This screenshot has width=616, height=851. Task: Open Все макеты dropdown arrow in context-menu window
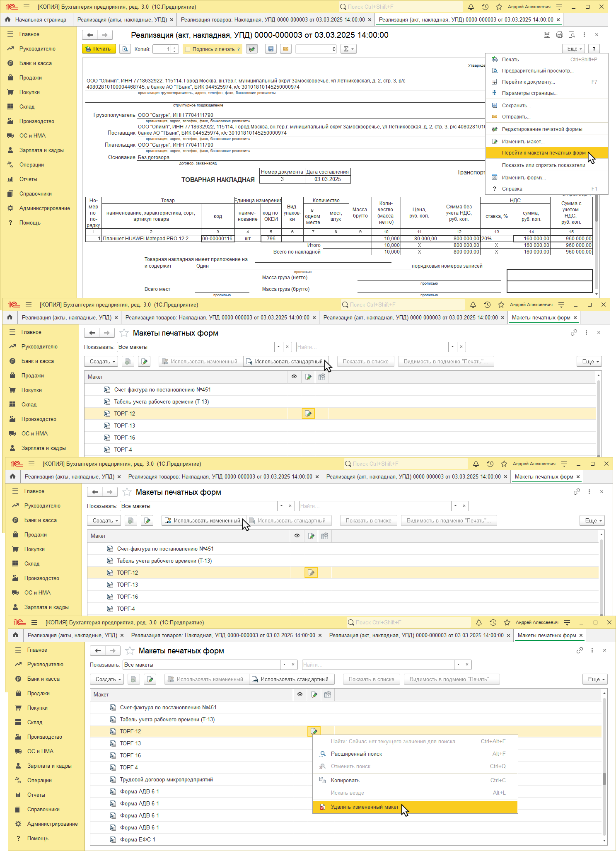coord(284,665)
